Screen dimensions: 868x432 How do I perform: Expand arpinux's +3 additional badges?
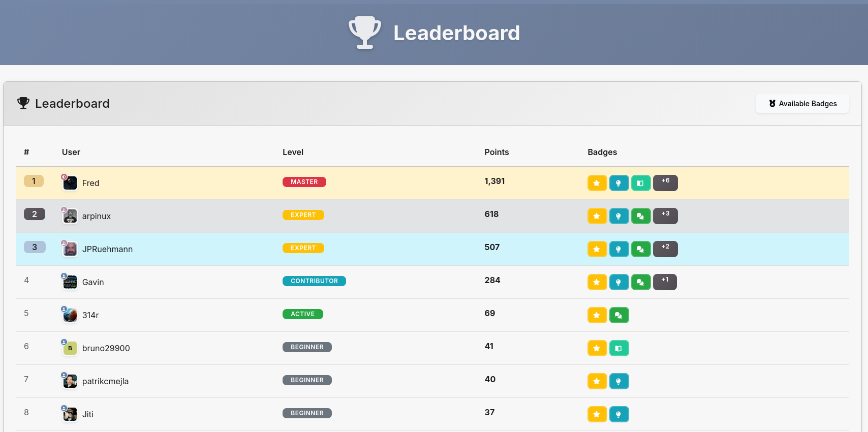click(x=665, y=216)
